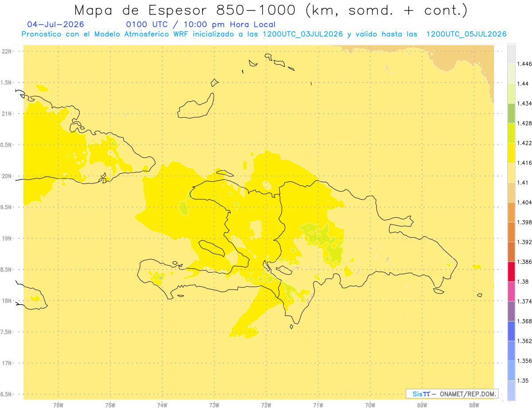Image resolution: width=532 pixels, height=411 pixels.
Task: Click the tan colorbar segment between 1.41 and 1.404
Action: (x=511, y=192)
